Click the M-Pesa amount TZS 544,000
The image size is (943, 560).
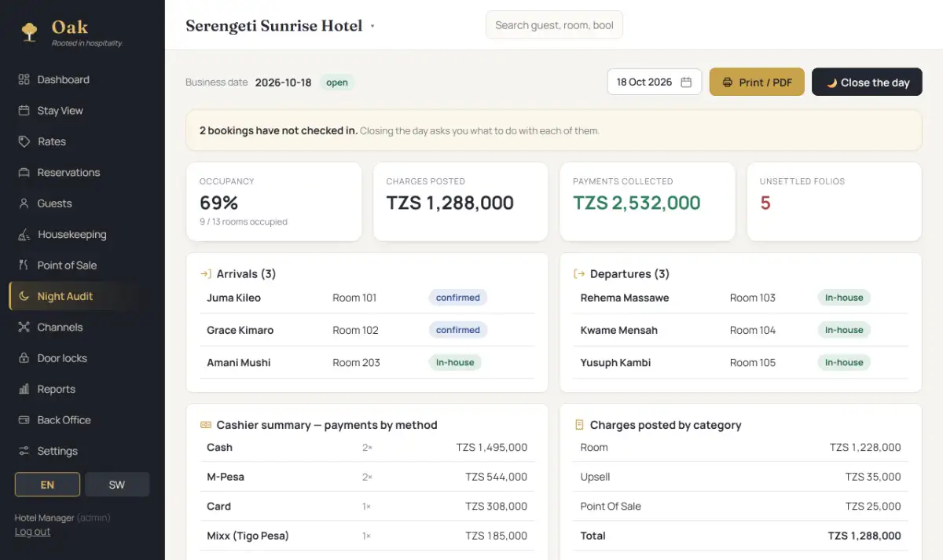(x=496, y=477)
